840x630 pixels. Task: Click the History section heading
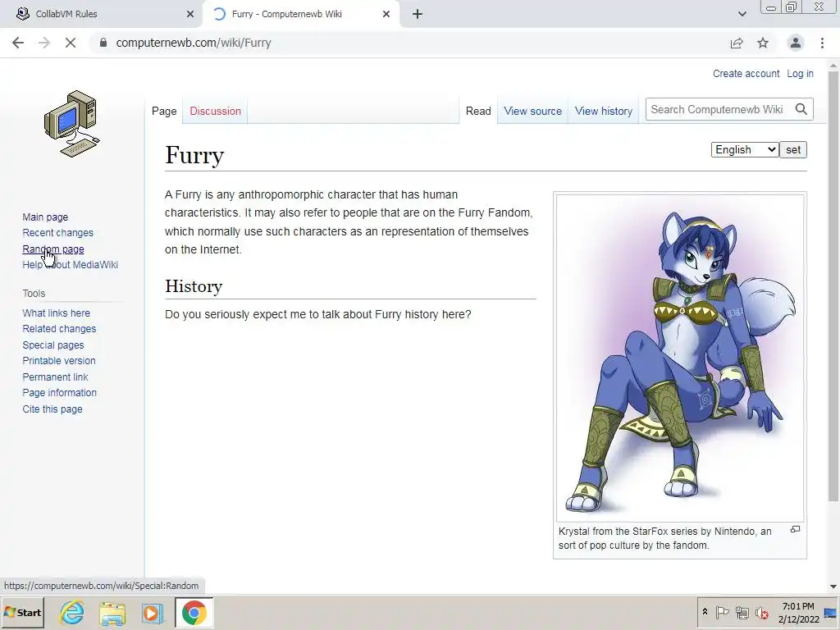click(194, 286)
